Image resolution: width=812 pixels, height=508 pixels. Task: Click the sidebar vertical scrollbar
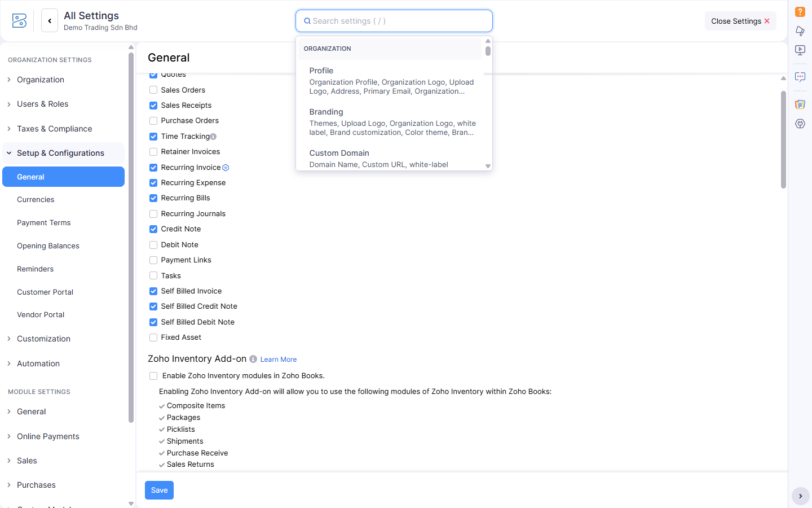click(x=131, y=237)
